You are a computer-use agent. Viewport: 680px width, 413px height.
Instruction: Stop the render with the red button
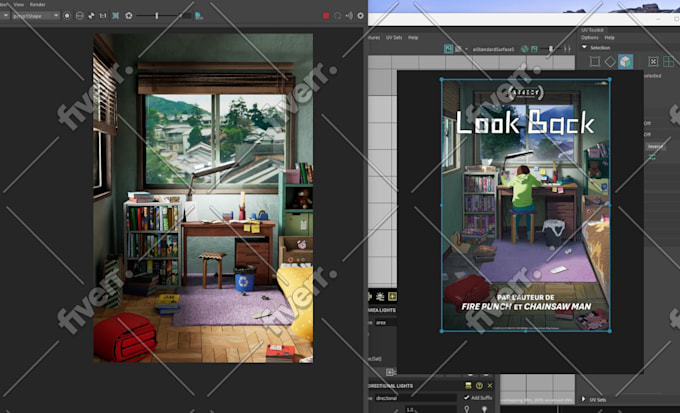pyautogui.click(x=326, y=16)
